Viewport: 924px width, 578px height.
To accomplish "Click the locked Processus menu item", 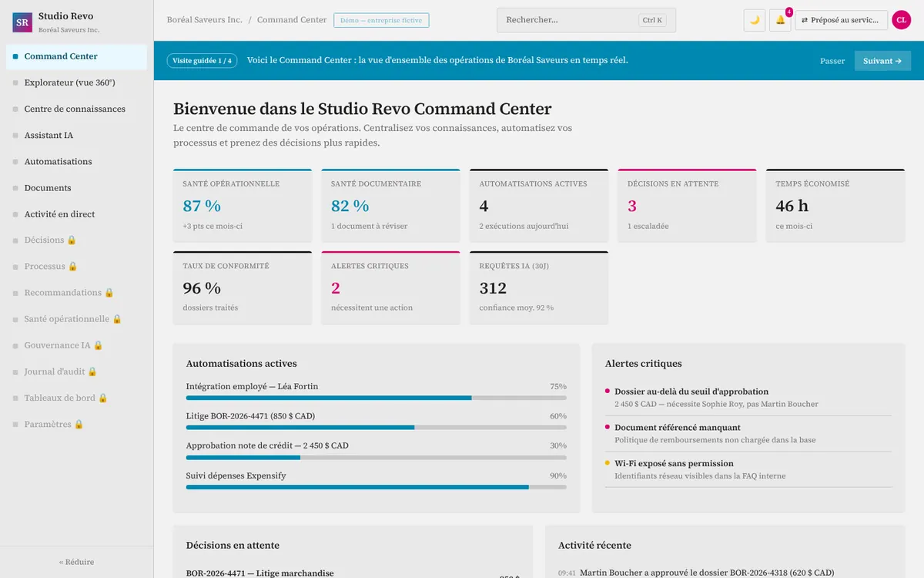I will click(77, 266).
